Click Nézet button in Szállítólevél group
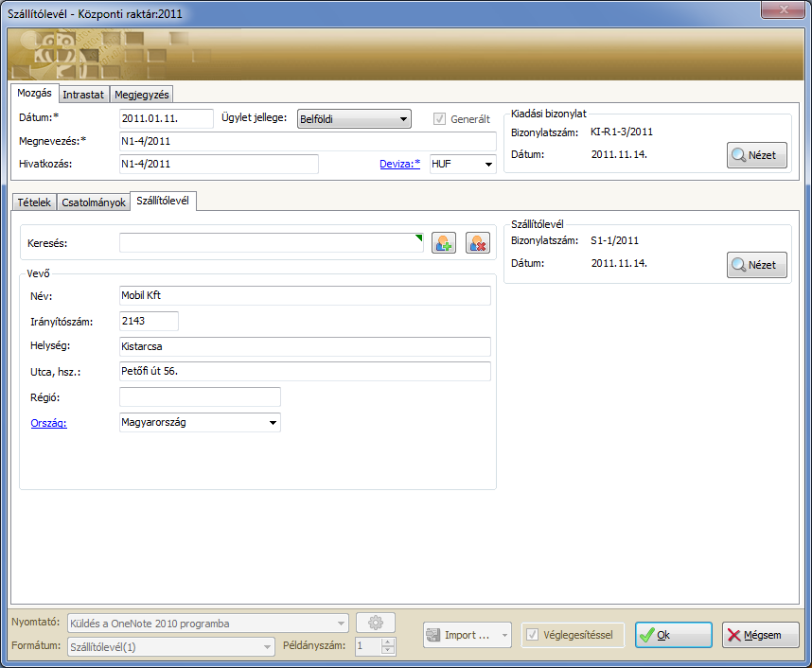812x668 pixels. click(756, 265)
